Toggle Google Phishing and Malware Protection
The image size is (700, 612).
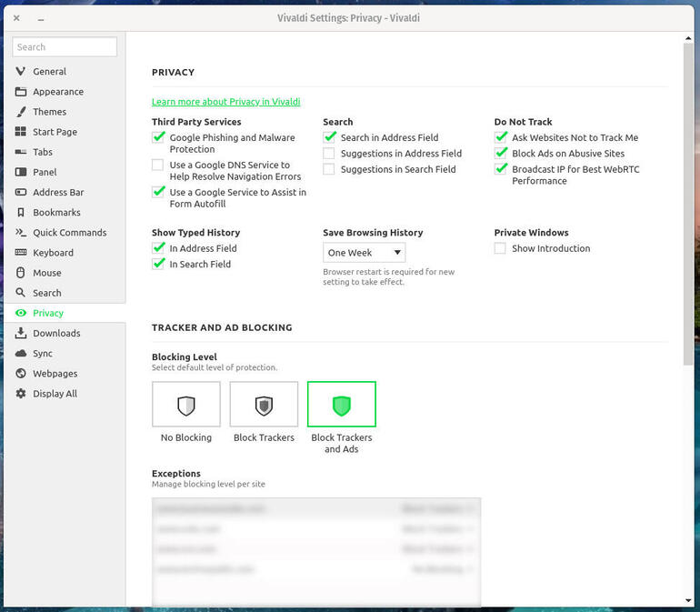pos(158,137)
